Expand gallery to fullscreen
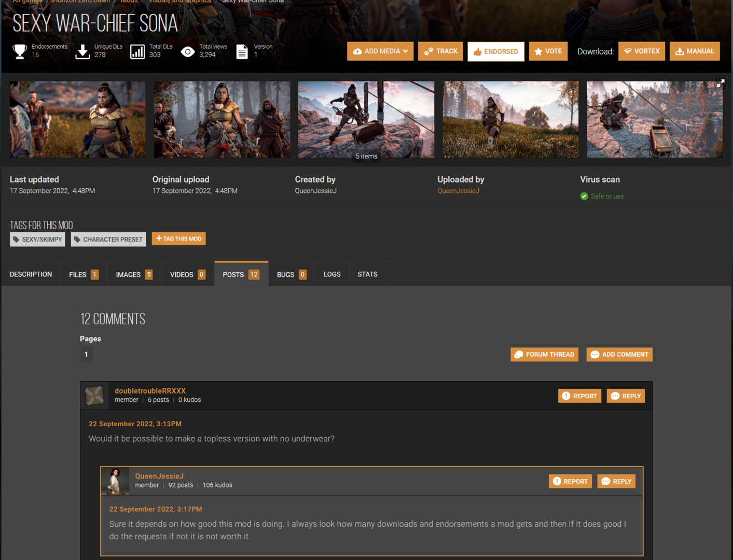Screen dimensions: 733x560 click(x=720, y=83)
